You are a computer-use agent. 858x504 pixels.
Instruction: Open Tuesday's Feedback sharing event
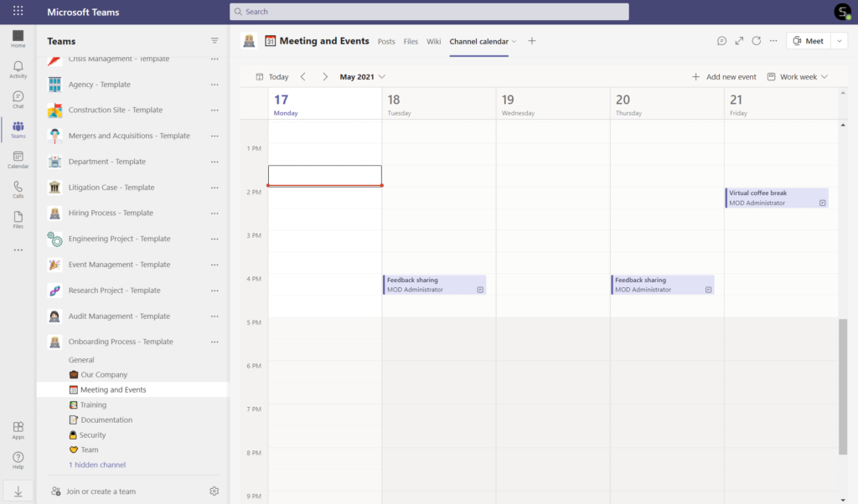click(435, 285)
